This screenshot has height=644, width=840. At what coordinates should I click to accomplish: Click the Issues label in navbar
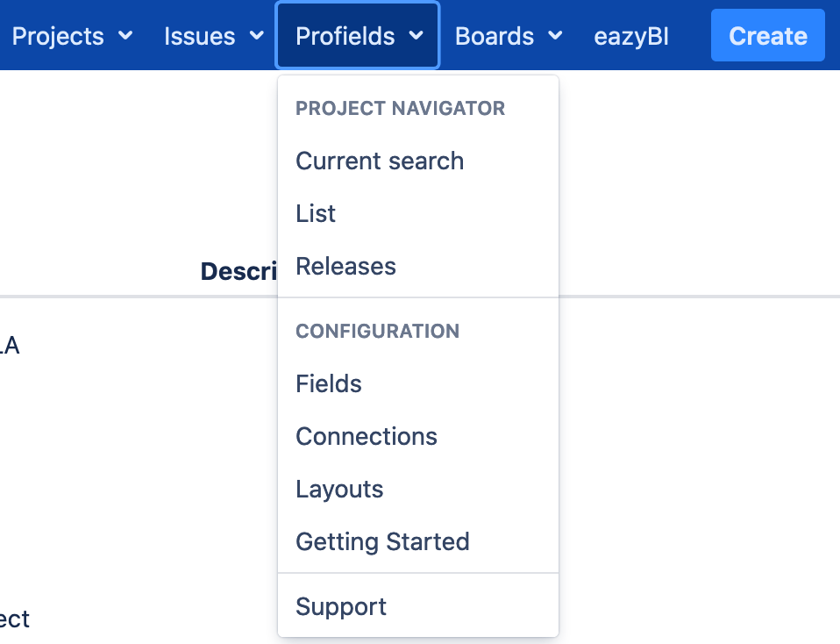point(199,36)
